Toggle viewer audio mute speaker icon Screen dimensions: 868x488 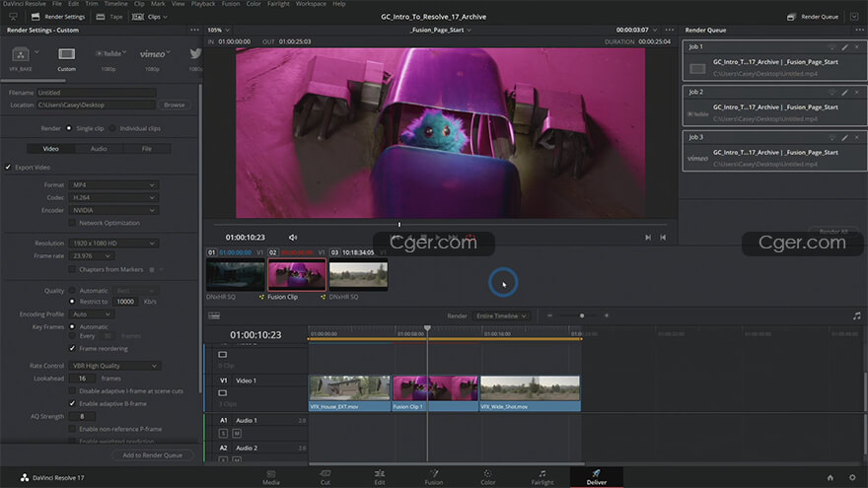(292, 238)
